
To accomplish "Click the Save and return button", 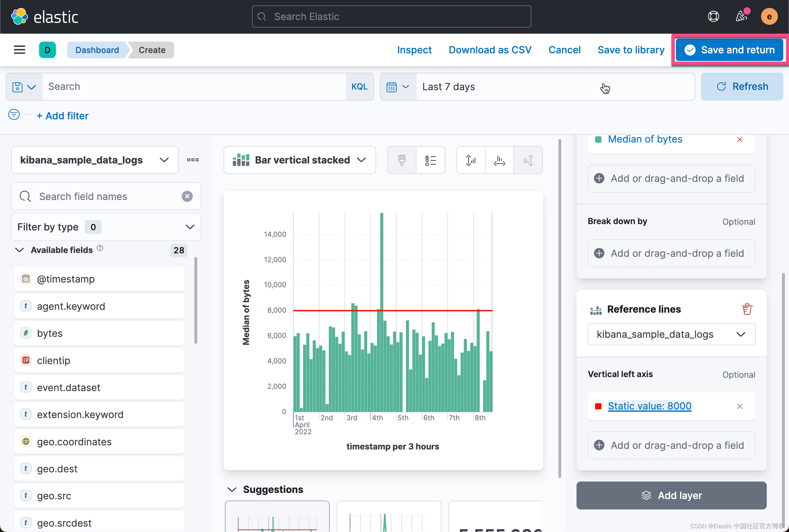I will pos(729,50).
